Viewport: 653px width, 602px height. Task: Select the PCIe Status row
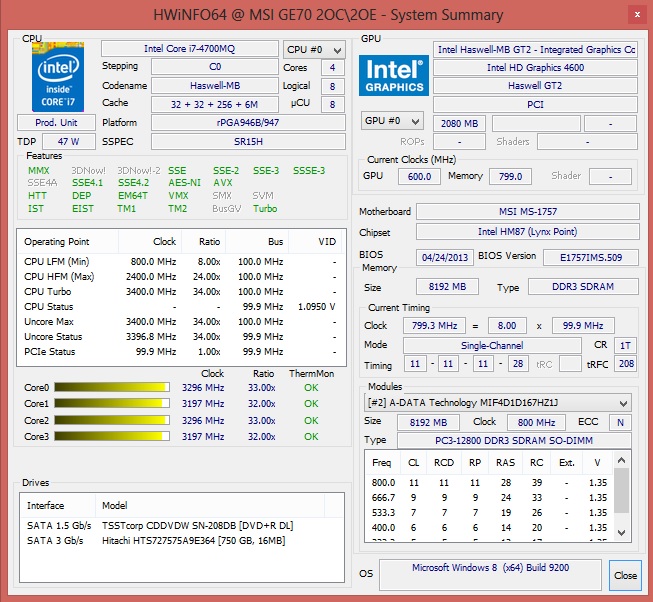[181, 351]
